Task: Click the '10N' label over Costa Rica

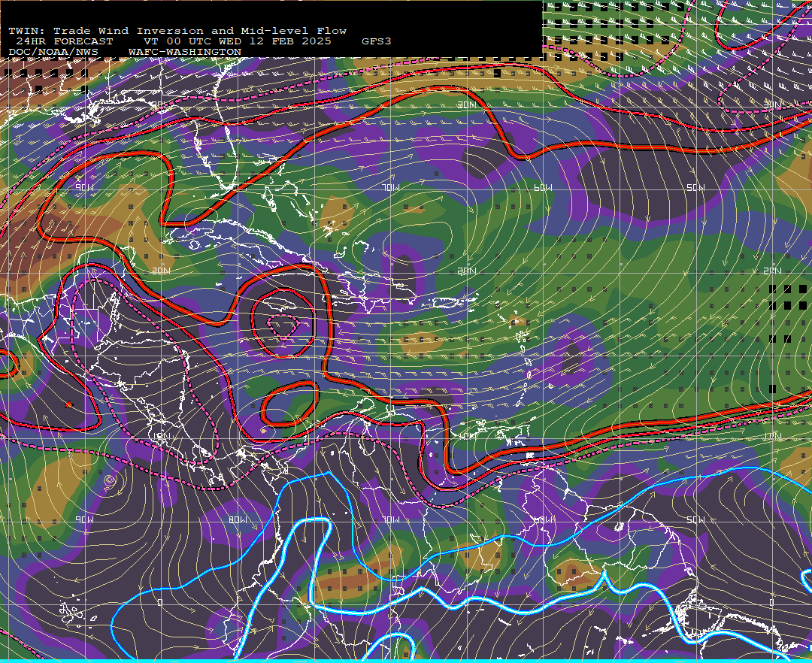Action: 161,437
